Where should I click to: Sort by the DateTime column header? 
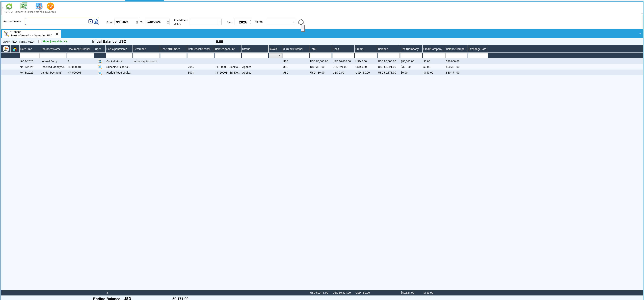point(30,49)
